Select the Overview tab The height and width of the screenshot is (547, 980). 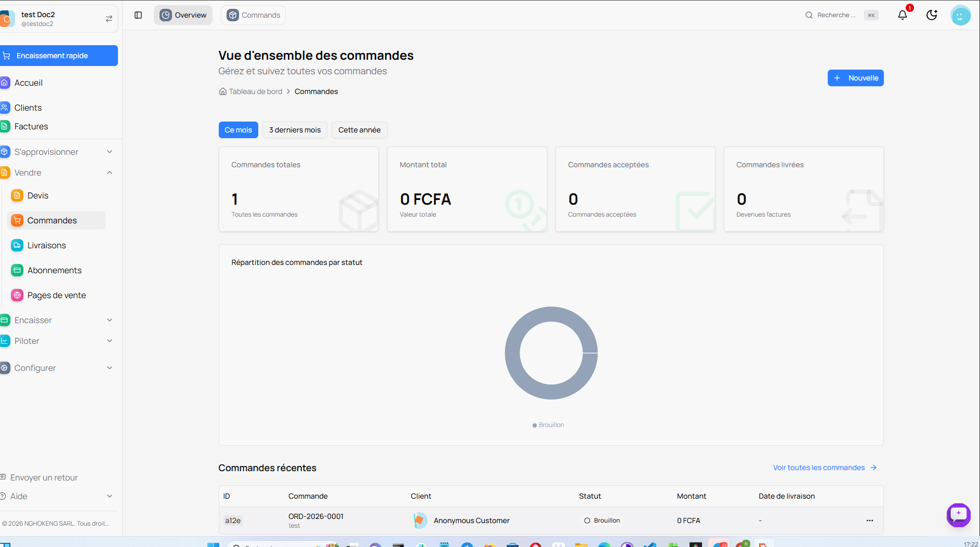(x=183, y=15)
